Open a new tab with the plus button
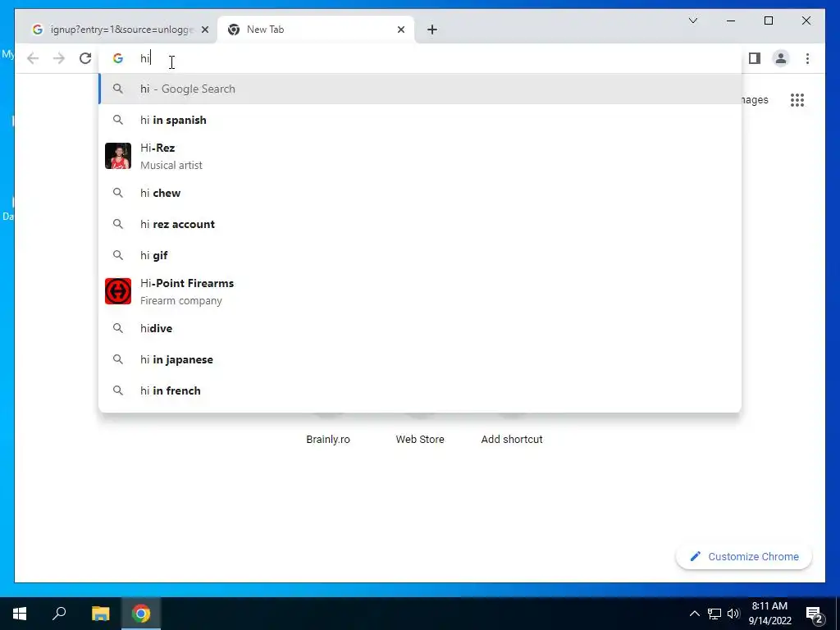Image resolution: width=840 pixels, height=630 pixels. tap(432, 30)
